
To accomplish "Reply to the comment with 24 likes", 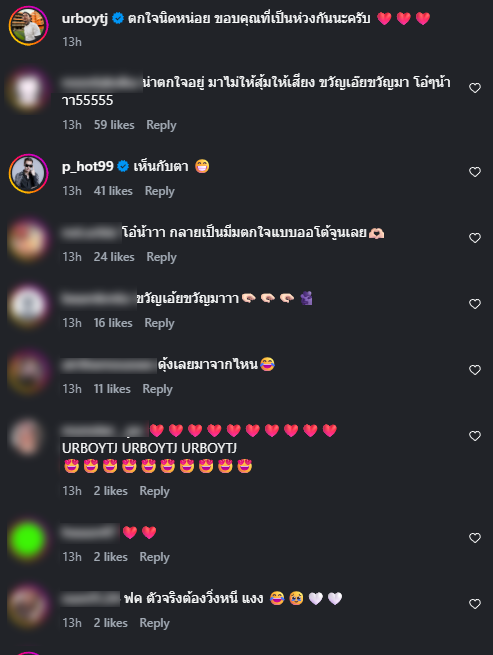I will tap(161, 257).
